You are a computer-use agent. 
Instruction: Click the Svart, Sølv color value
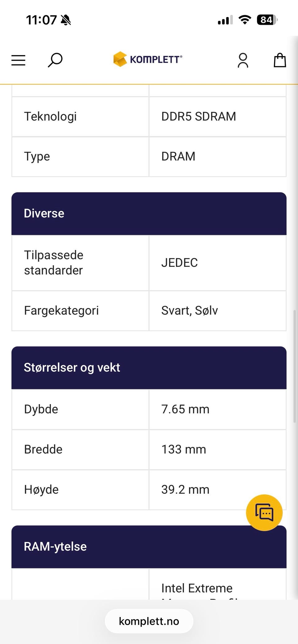click(189, 311)
